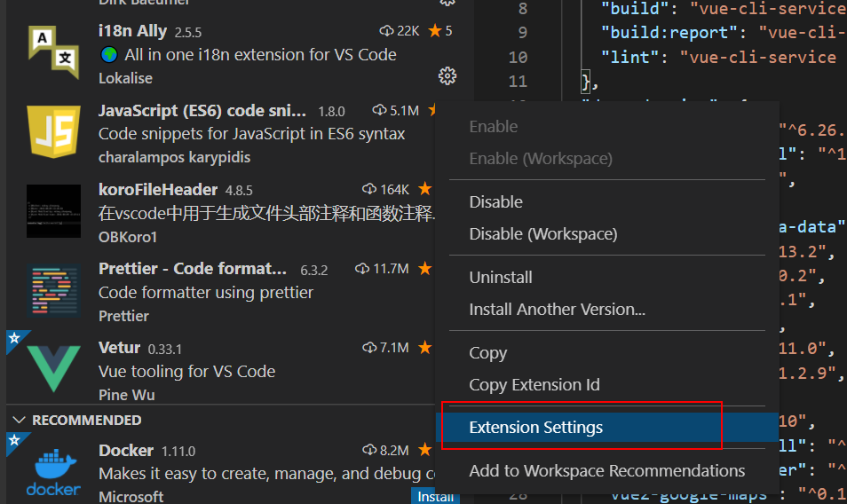
Task: Select Uninstall in the context menu
Action: (x=607, y=277)
